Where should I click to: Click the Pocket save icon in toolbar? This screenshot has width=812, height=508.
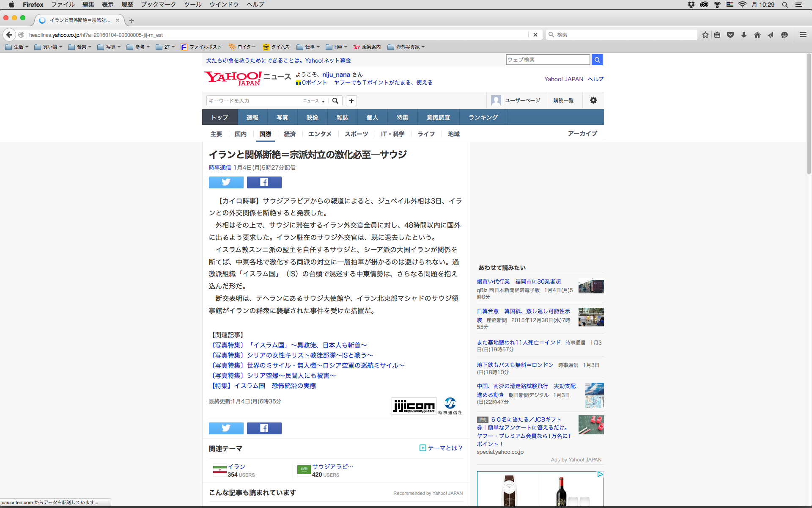tap(730, 35)
